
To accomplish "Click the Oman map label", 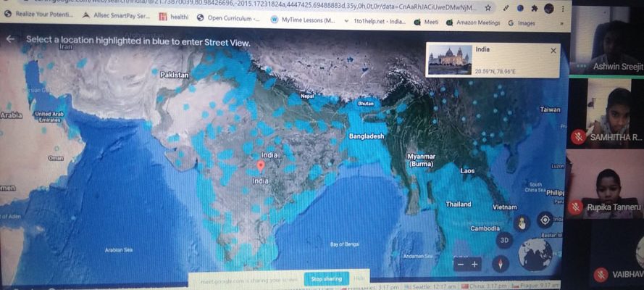I will click(x=56, y=158).
